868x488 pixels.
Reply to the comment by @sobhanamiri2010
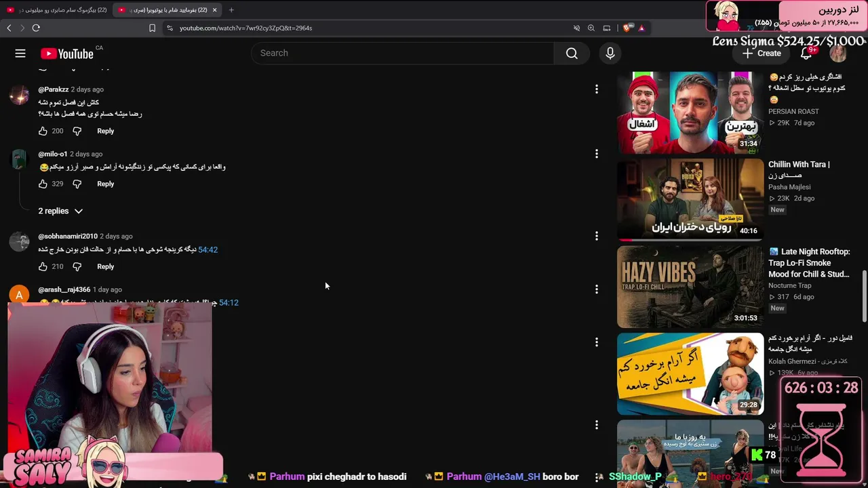pyautogui.click(x=105, y=266)
